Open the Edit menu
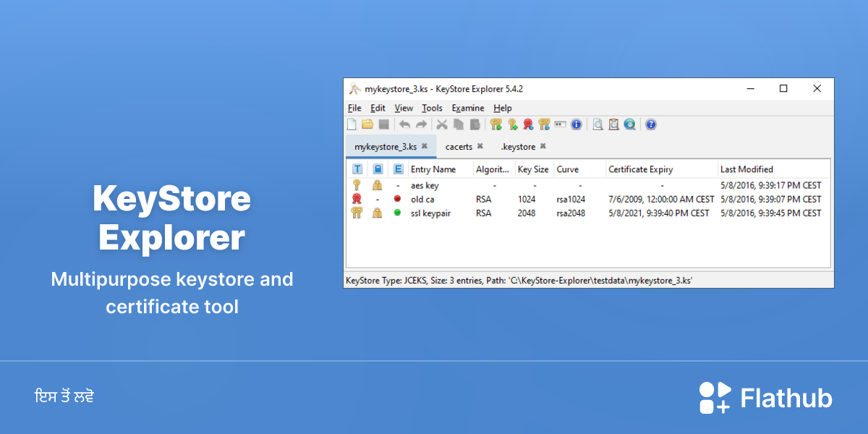The height and width of the screenshot is (434, 868). pyautogui.click(x=378, y=108)
